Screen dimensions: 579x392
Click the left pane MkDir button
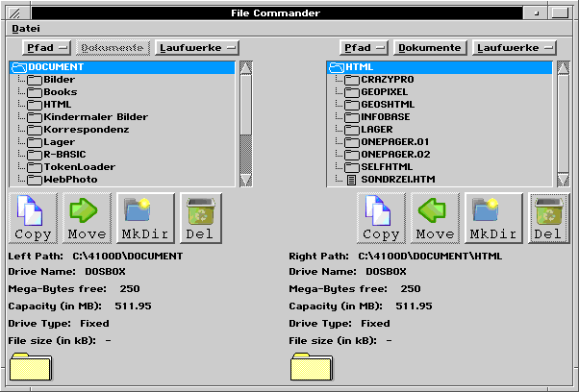145,218
